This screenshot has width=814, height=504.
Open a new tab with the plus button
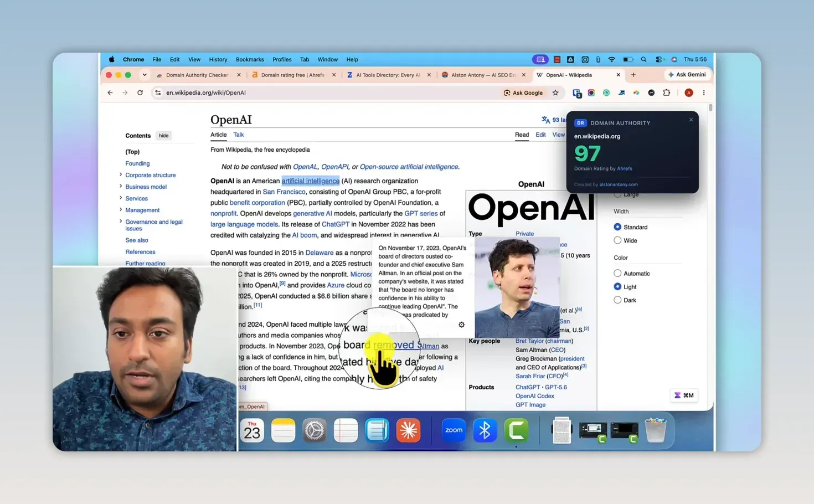(633, 75)
